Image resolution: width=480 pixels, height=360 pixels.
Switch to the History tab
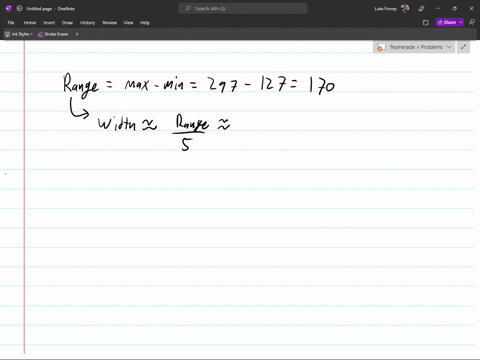(x=87, y=23)
